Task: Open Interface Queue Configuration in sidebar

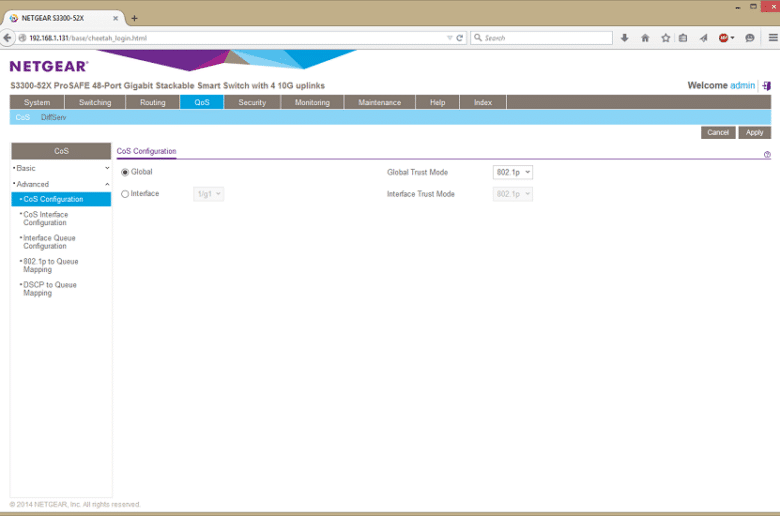Action: [x=49, y=242]
